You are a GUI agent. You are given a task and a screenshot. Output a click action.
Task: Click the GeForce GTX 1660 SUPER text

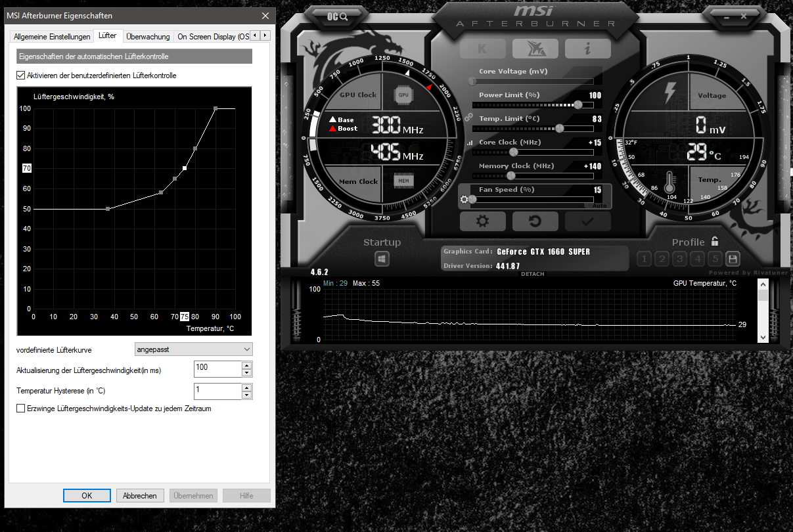(x=543, y=252)
